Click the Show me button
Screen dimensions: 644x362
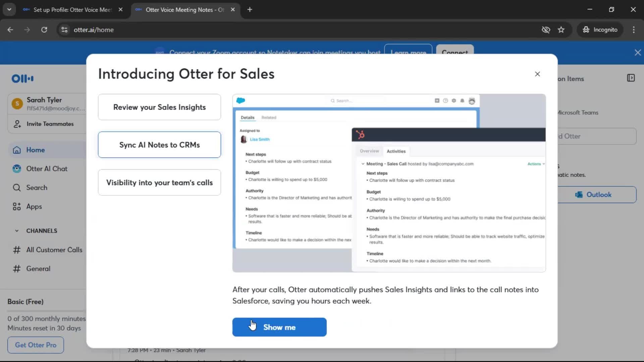point(279,327)
